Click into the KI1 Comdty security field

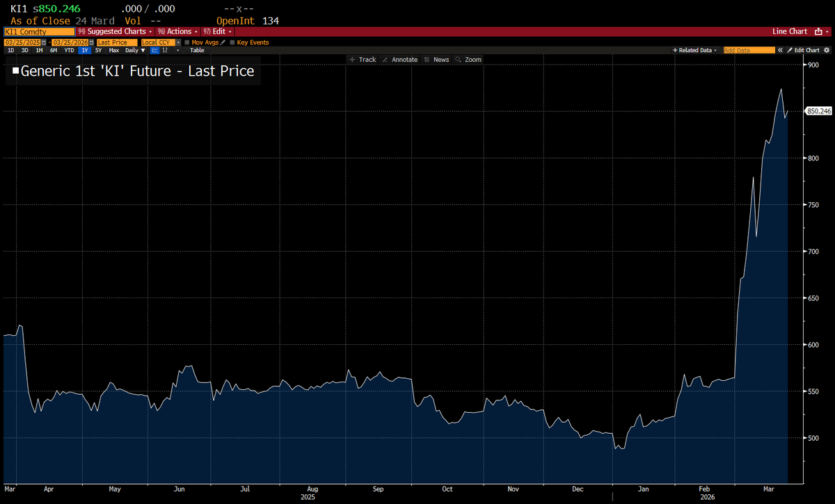coord(39,31)
